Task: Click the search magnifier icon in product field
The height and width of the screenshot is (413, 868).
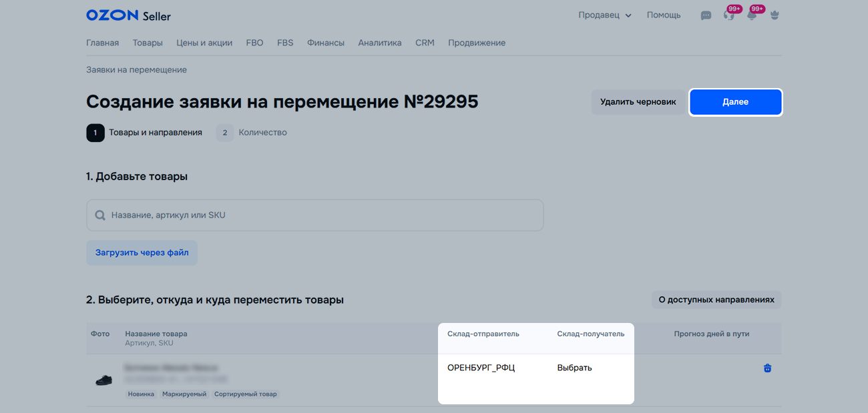Action: 100,216
